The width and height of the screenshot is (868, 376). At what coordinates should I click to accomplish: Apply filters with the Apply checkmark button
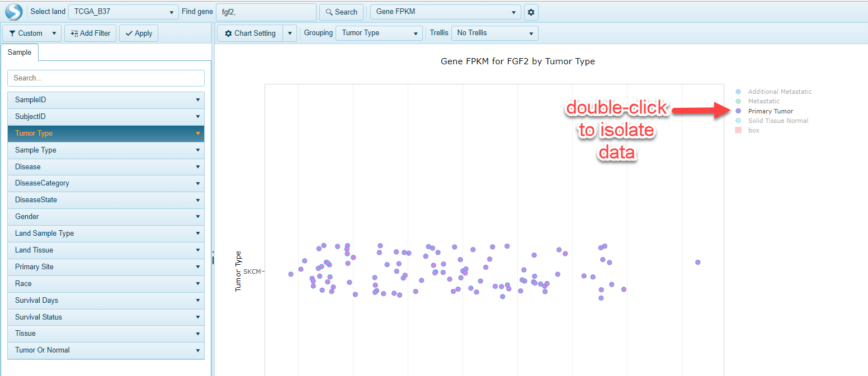[x=139, y=33]
